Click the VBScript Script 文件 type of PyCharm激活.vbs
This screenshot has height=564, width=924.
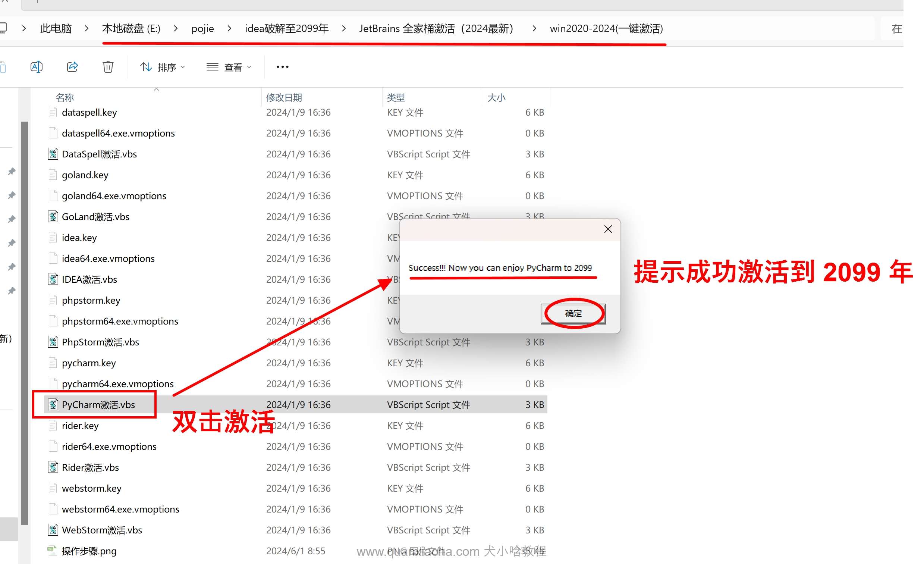click(x=428, y=404)
